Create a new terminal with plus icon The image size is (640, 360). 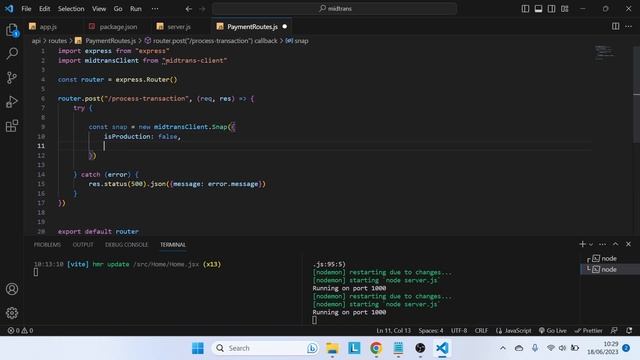coord(582,244)
